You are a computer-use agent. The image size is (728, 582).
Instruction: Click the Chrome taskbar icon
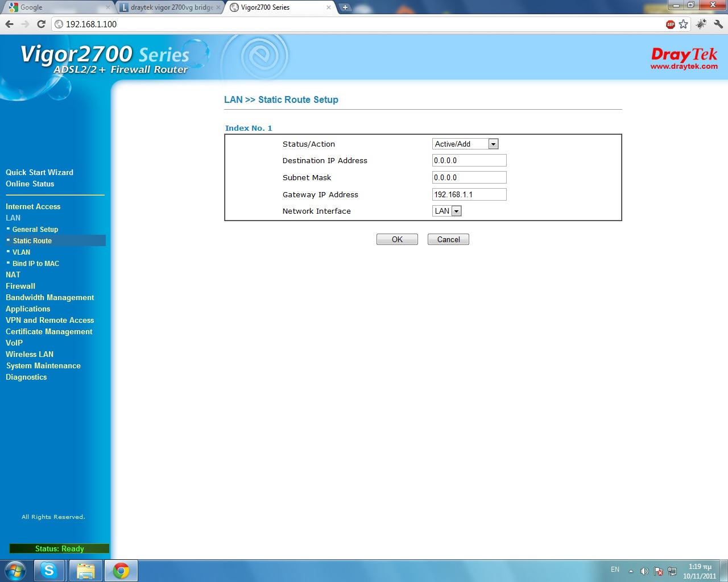point(121,571)
